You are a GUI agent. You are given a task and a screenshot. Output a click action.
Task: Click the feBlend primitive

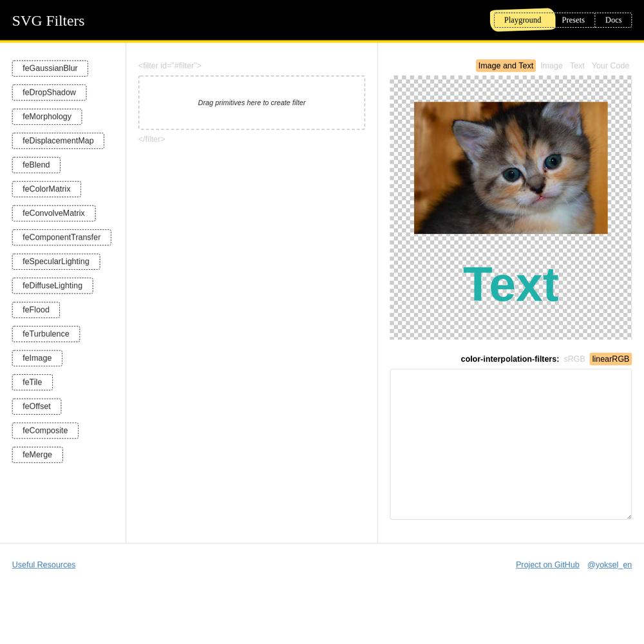36,165
